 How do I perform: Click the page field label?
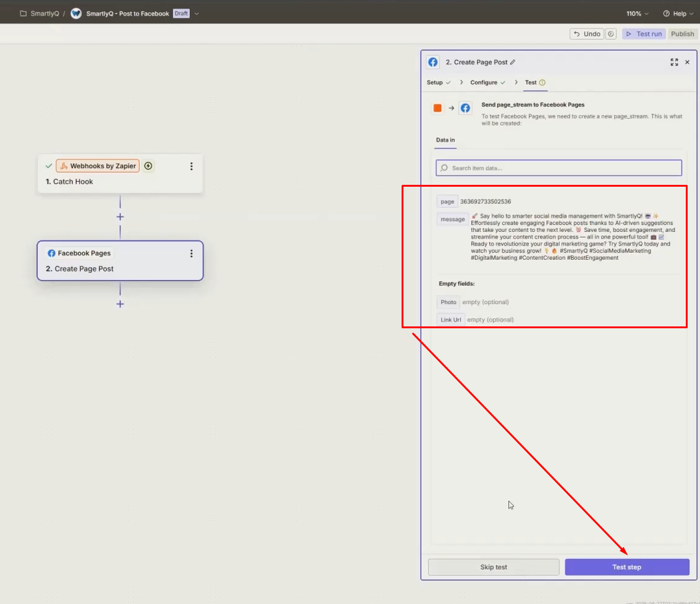click(x=447, y=202)
